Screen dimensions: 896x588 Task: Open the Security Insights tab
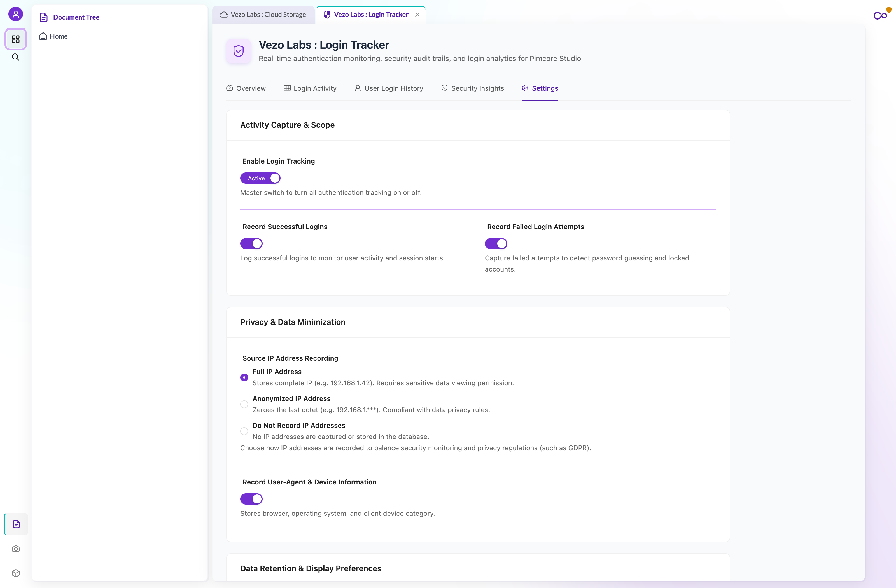[472, 88]
